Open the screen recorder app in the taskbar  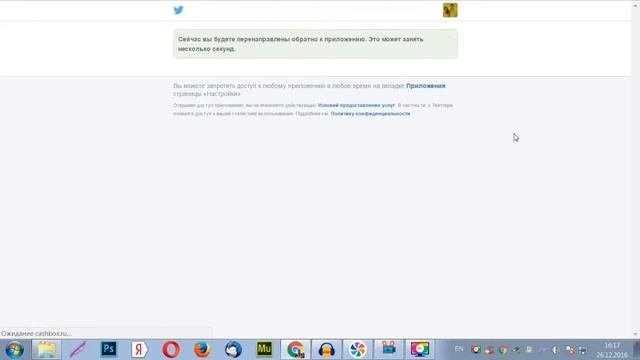389,350
